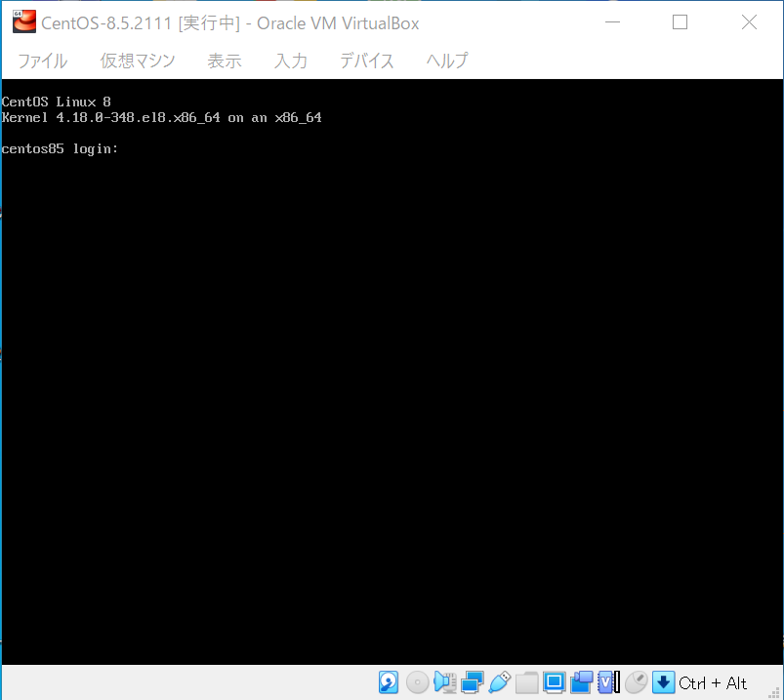Click the mouse integration status icon

click(x=636, y=682)
